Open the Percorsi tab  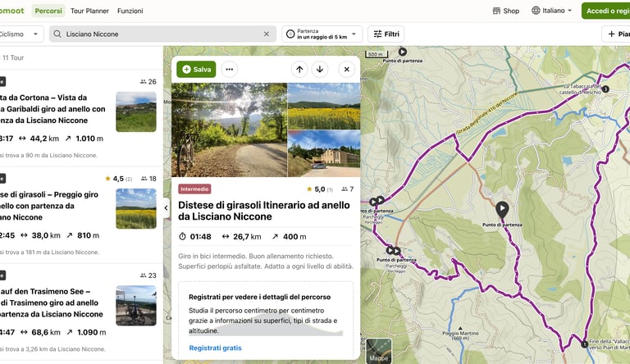pos(48,11)
